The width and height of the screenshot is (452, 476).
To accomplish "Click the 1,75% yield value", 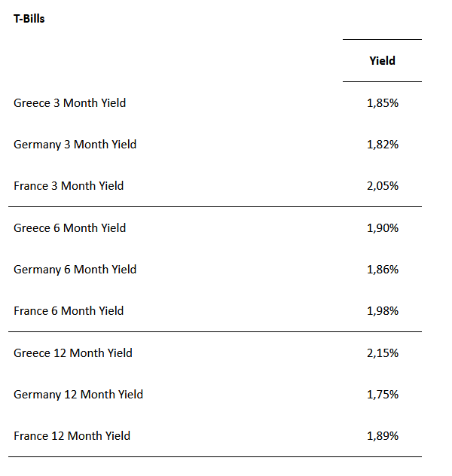I will click(x=382, y=395).
